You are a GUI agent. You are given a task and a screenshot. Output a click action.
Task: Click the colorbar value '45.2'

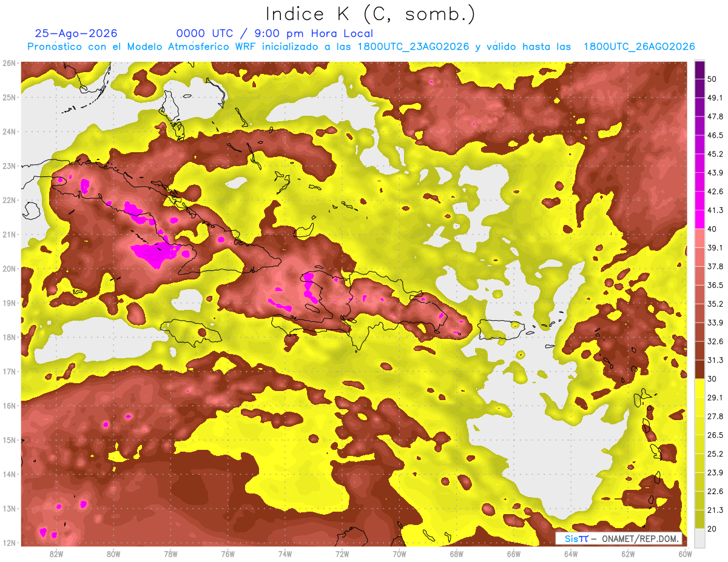(x=715, y=154)
